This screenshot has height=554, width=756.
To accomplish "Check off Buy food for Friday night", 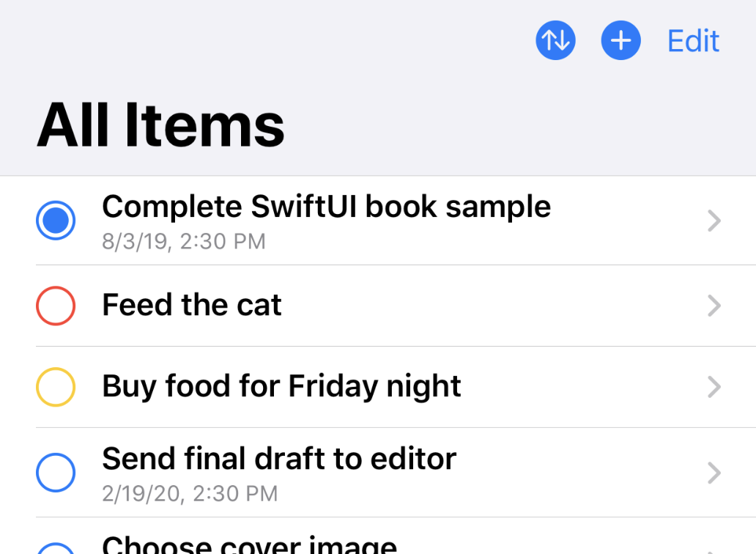I will [56, 387].
